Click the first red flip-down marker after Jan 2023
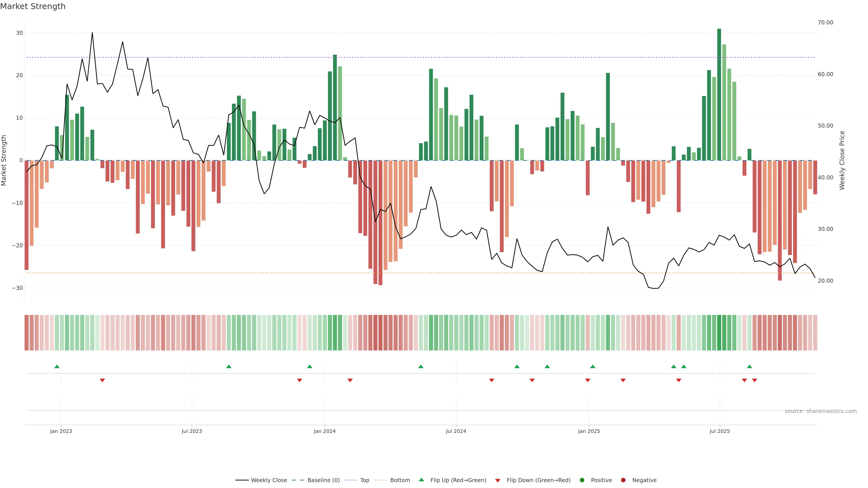Viewport: 868px width, 488px height. pyautogui.click(x=102, y=380)
